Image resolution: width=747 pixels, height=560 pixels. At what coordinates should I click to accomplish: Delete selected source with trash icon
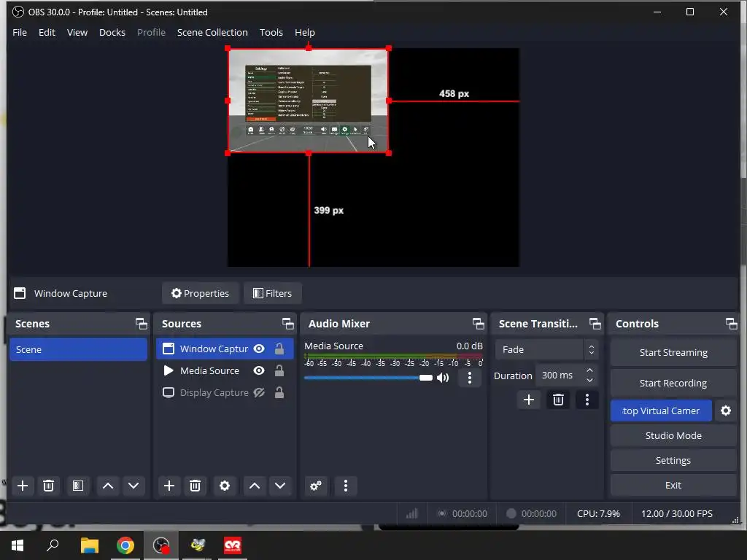(x=195, y=486)
